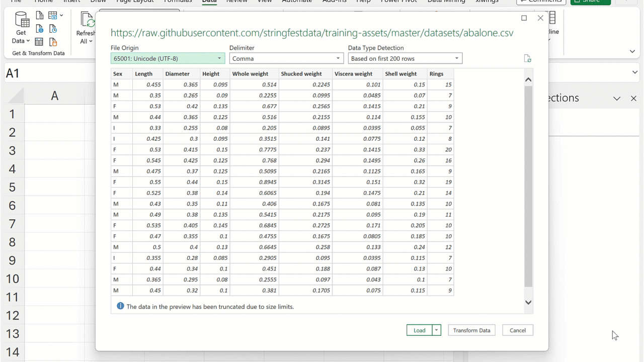Expand the formula bar chevron
The height and width of the screenshot is (362, 644).
pos(635,73)
